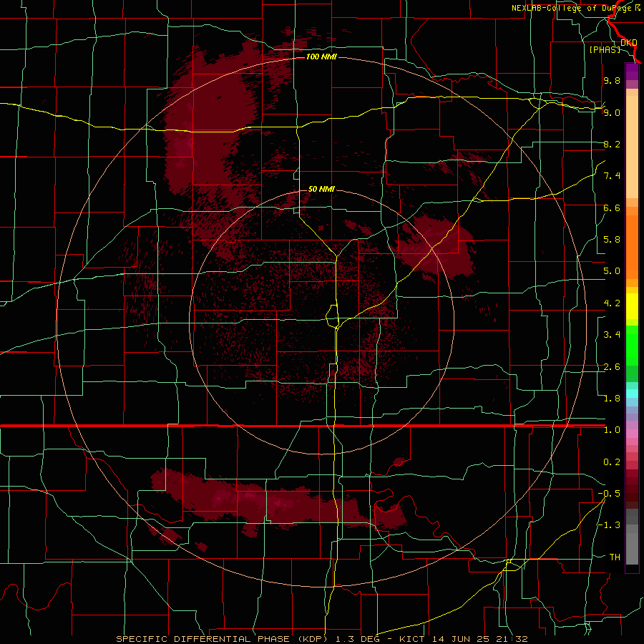644x644 pixels.
Task: Click the 9.8 value on the color scale
Action: pos(612,80)
